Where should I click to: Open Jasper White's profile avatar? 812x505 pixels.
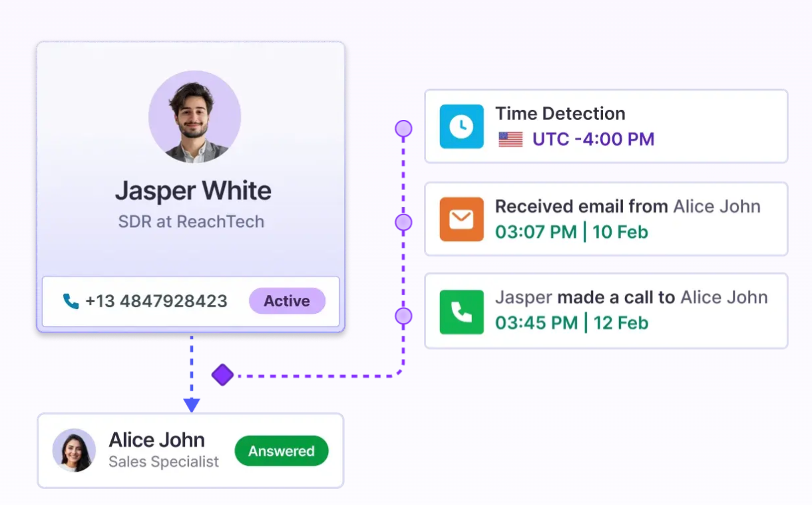tap(194, 117)
